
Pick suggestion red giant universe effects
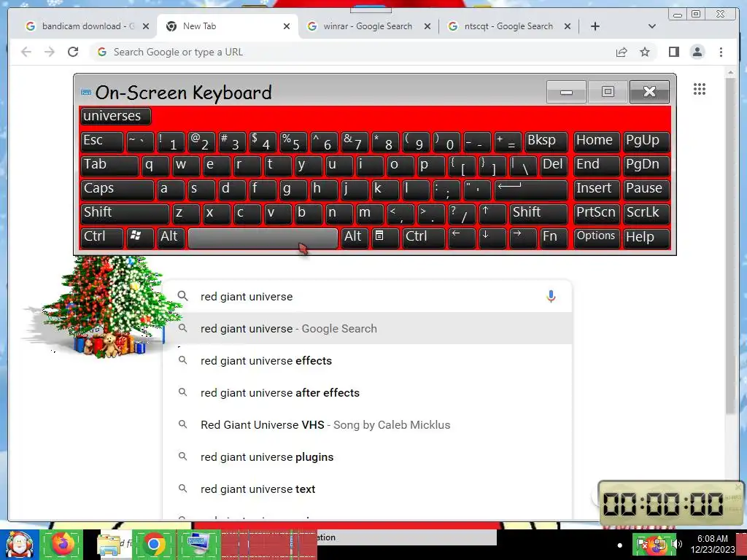click(x=367, y=360)
